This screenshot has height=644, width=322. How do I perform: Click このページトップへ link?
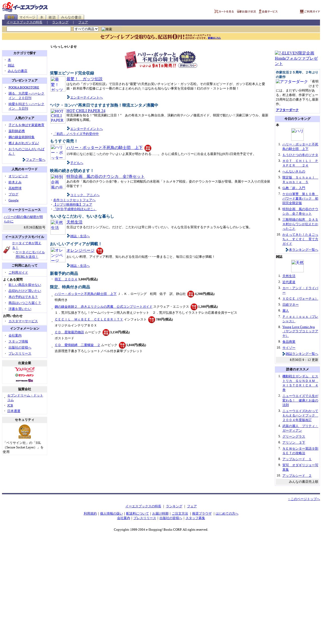tap(304, 499)
